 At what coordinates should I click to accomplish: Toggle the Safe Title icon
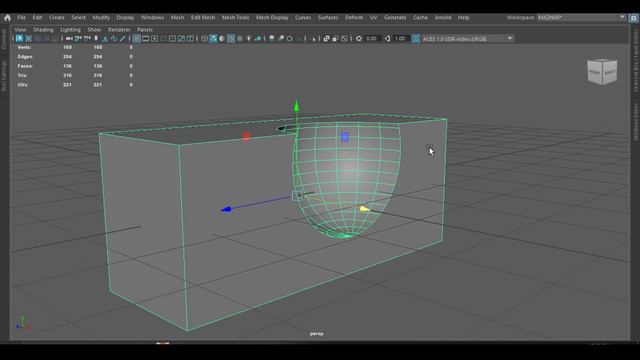(190, 38)
